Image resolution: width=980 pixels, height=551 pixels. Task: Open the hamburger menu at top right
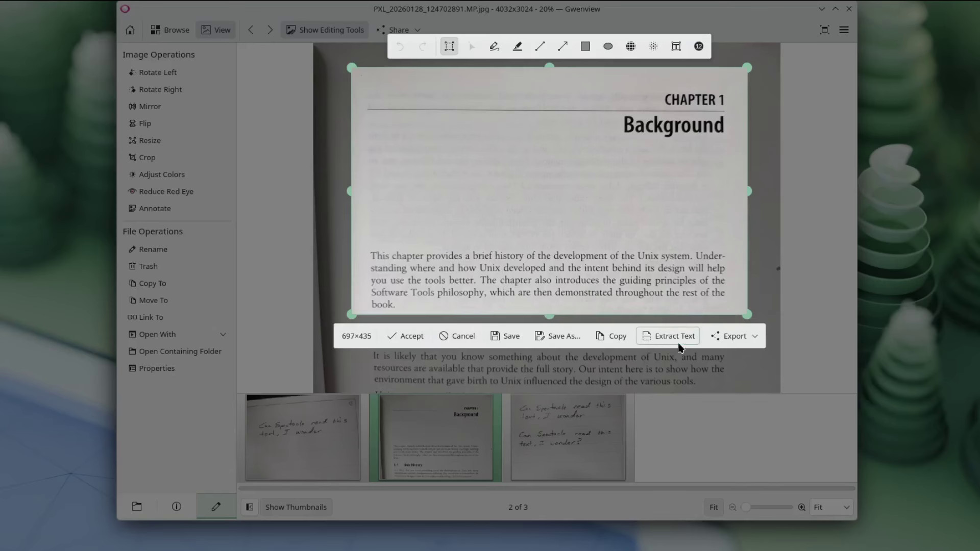(844, 30)
